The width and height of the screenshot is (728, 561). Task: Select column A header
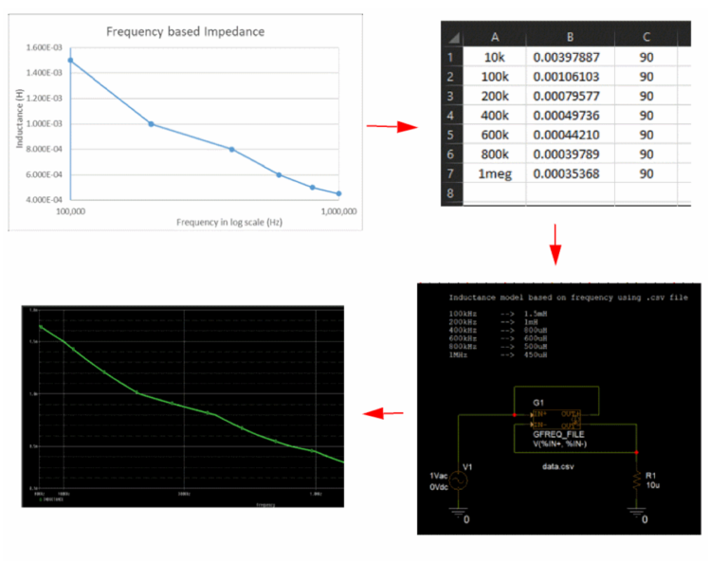tap(494, 36)
